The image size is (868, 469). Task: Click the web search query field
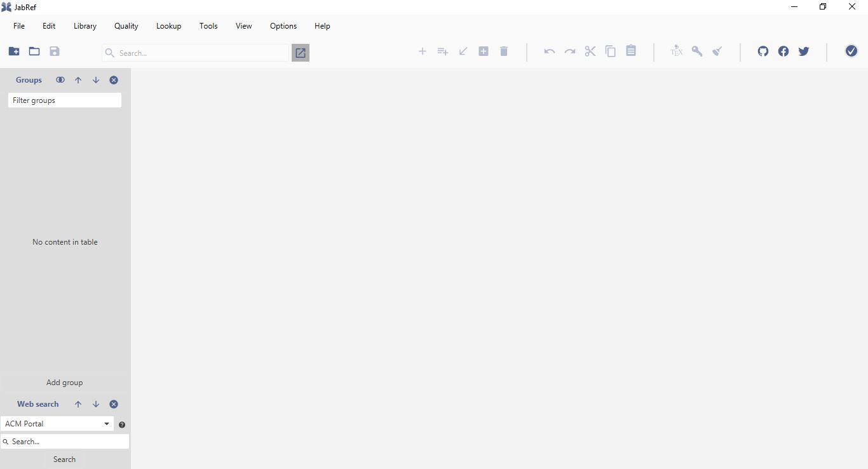pyautogui.click(x=65, y=442)
